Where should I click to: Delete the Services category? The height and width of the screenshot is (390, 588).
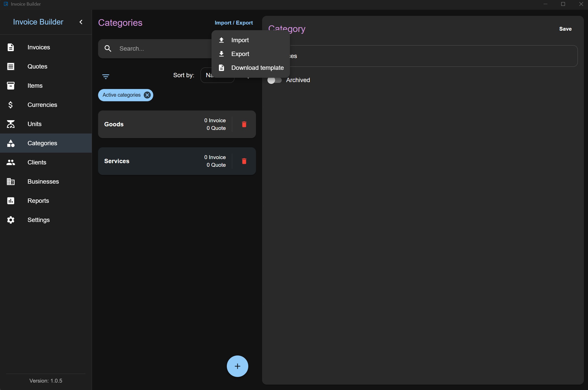tap(244, 161)
